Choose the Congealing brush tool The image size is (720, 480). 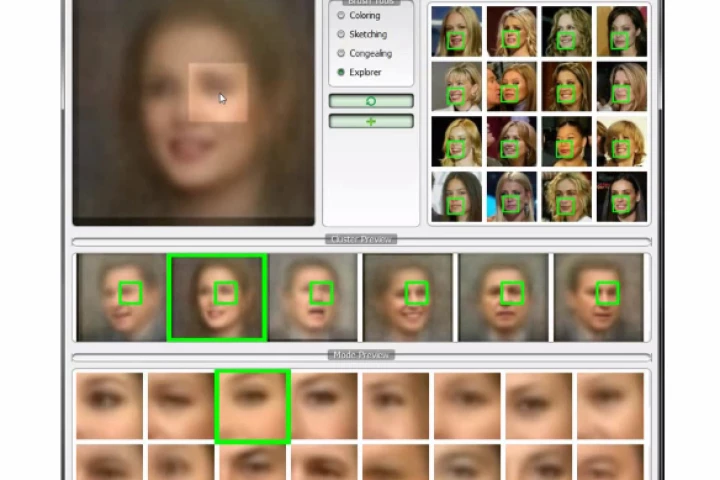[341, 53]
